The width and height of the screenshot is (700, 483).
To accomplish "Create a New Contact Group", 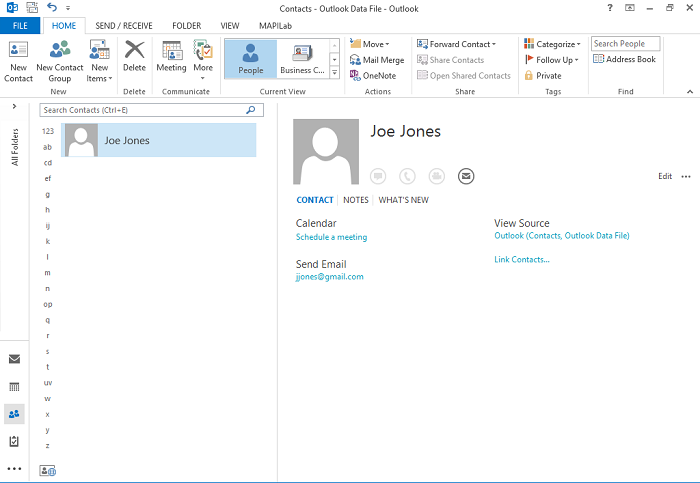I will point(59,62).
